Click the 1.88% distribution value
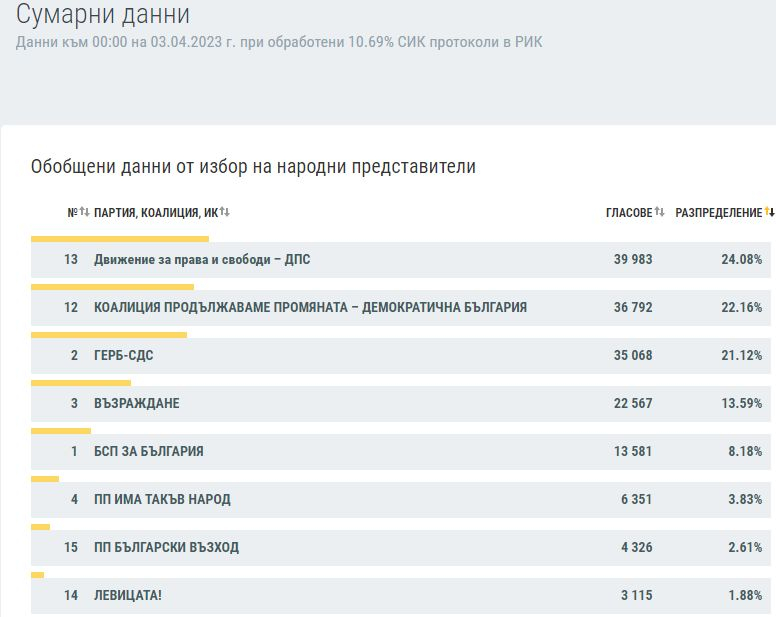The height and width of the screenshot is (617, 776). point(745,595)
